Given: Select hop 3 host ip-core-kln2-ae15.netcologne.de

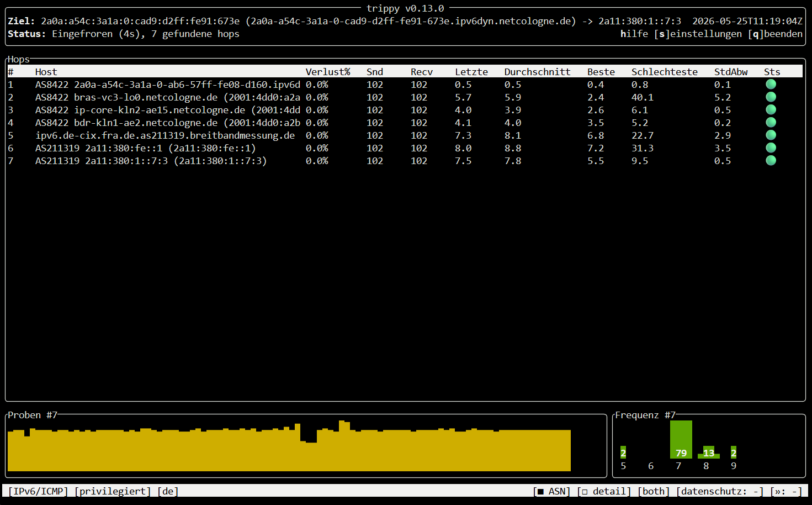Looking at the screenshot, I should coord(168,110).
